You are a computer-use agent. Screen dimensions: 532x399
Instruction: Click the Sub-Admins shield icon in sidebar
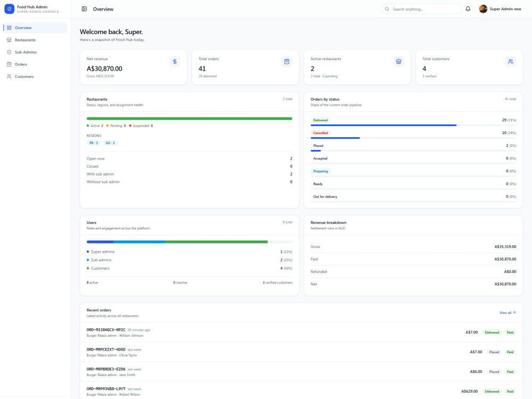9,52
